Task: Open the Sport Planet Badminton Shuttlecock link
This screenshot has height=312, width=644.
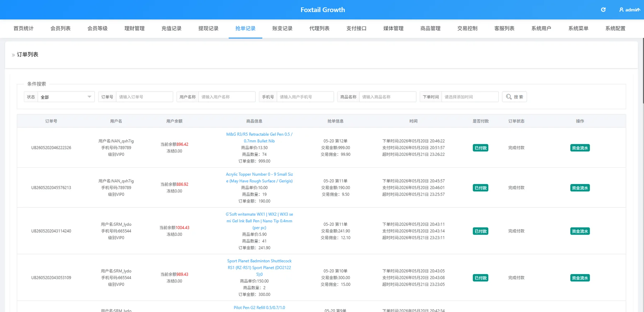Action: click(x=259, y=268)
